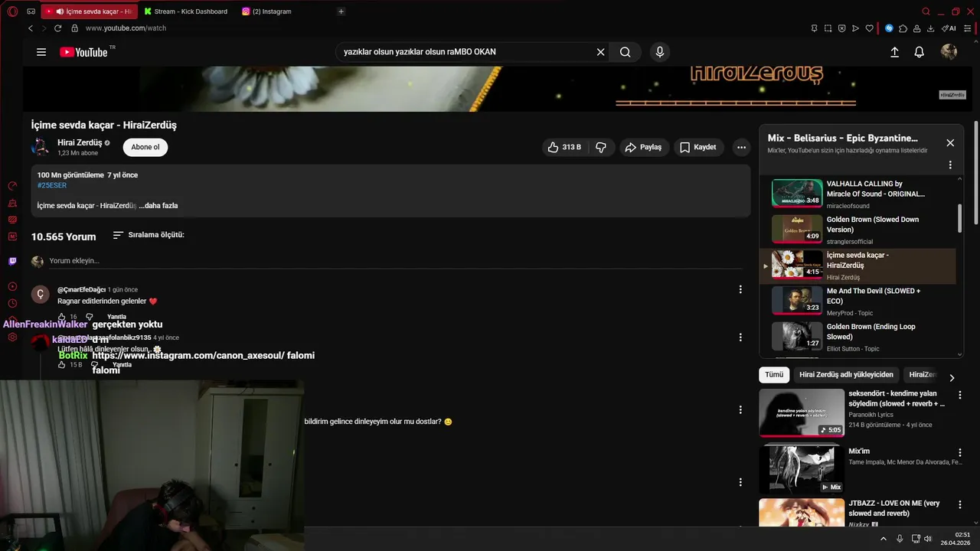Open browsing history clock in sidebar
Viewport: 980px width, 551px height.
click(12, 303)
